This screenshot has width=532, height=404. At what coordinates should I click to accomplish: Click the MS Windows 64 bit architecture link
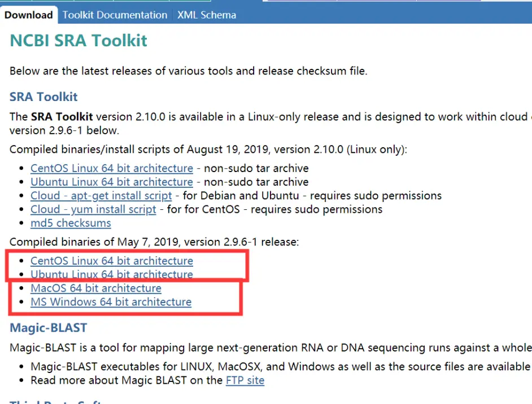pos(111,302)
